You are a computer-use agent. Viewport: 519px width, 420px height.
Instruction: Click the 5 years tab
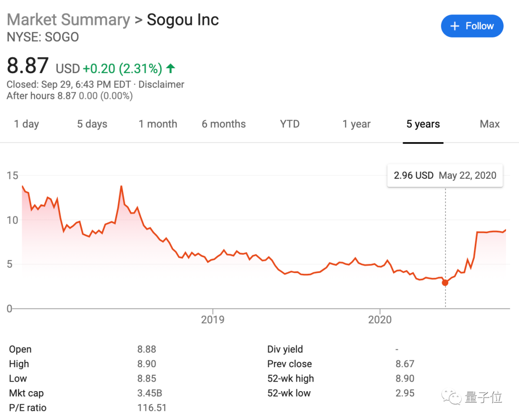pos(423,124)
